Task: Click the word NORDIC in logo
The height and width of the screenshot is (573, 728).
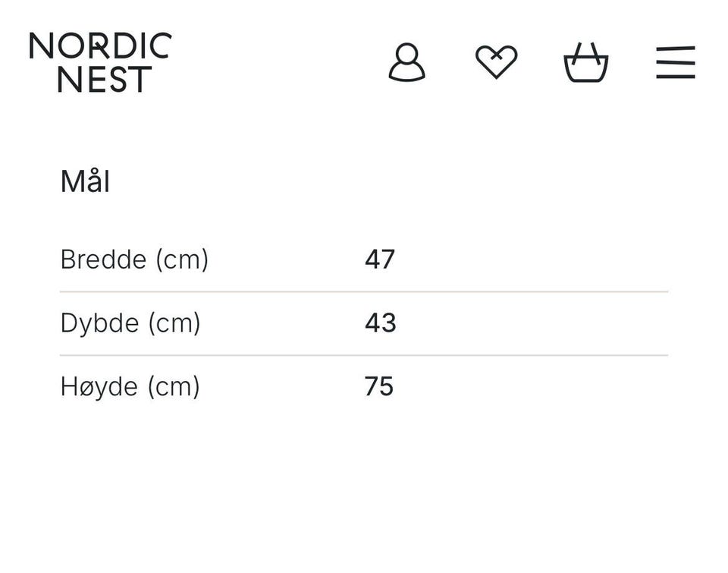Action: 100,46
